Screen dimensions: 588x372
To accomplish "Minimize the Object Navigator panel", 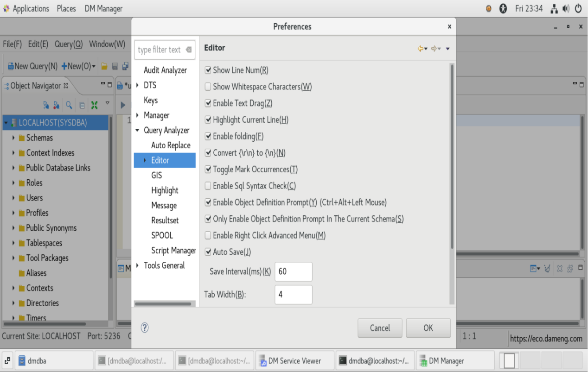I will click(103, 84).
